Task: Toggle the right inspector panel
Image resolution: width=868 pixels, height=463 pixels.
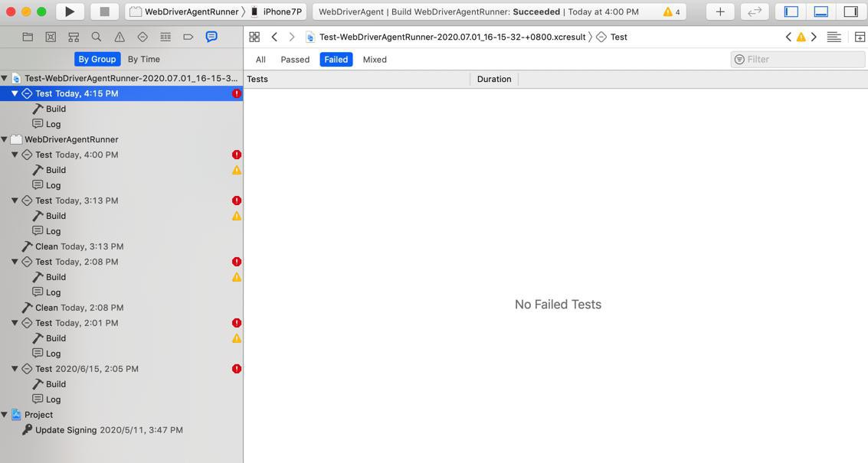Action: tap(850, 11)
